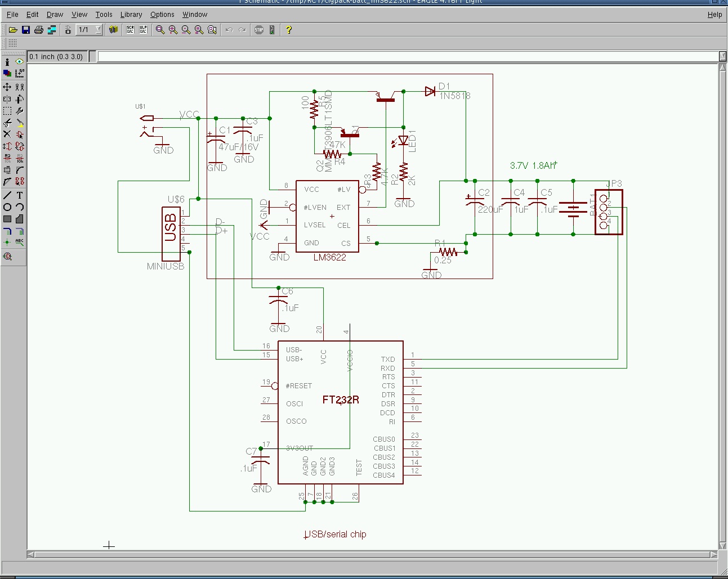Open the Library menu
This screenshot has height=579, width=728.
(x=131, y=15)
